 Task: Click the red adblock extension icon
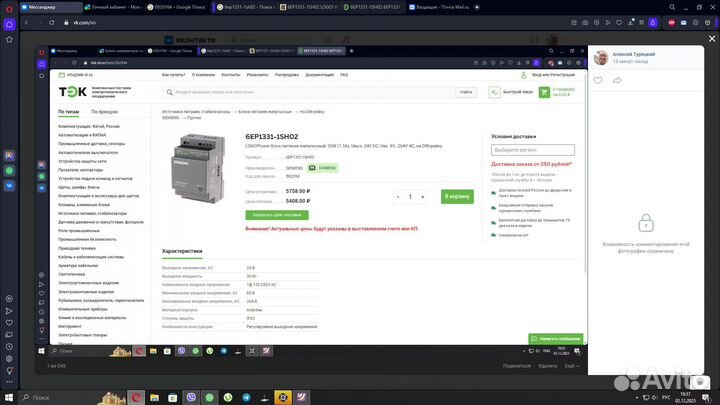[672, 22]
